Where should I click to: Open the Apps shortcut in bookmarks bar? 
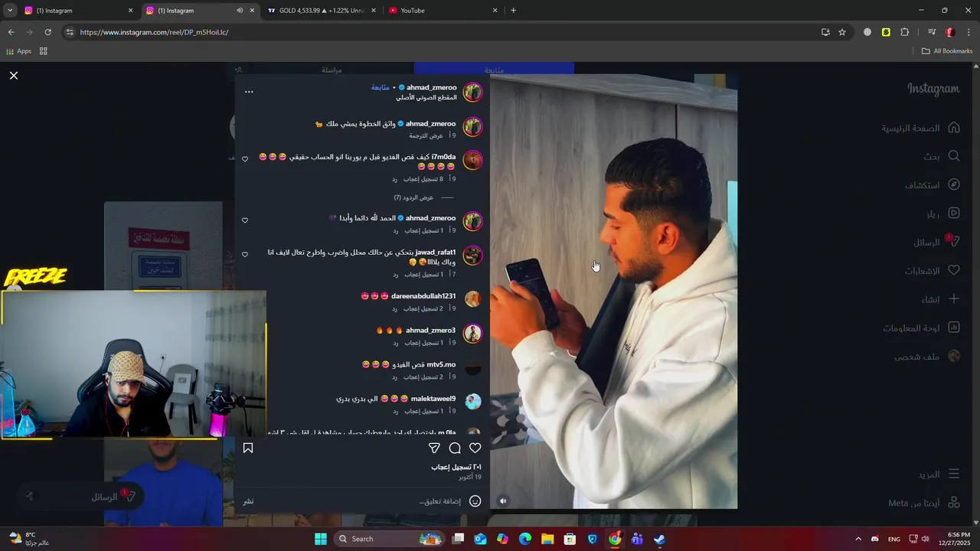pos(18,51)
